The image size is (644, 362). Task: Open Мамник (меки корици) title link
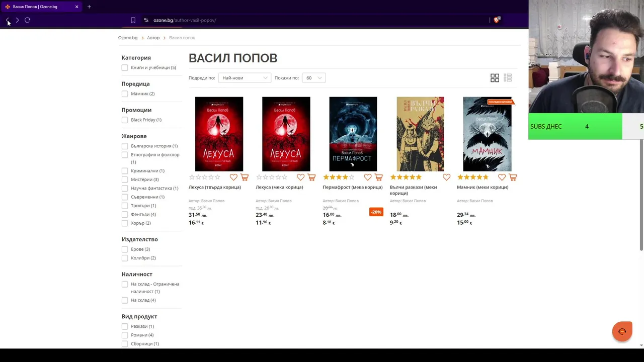pyautogui.click(x=482, y=187)
